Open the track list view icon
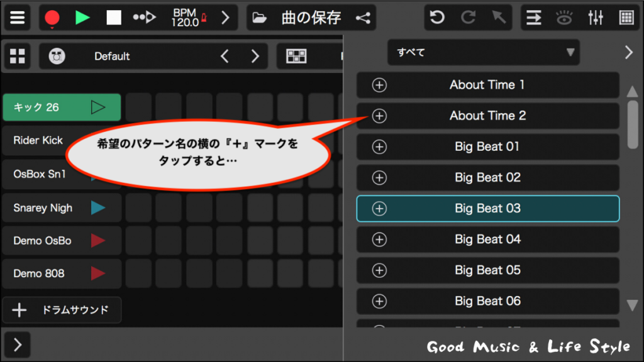644x362 pixels. (x=533, y=18)
